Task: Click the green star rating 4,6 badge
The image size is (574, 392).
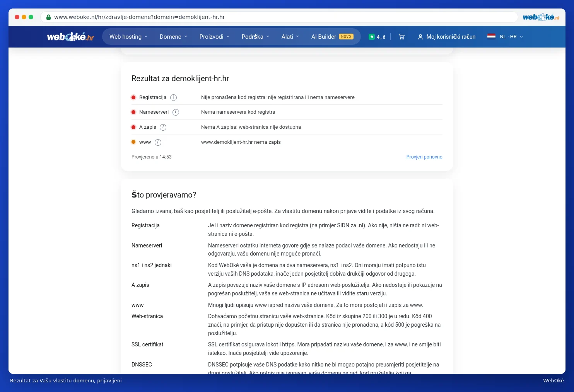Action: point(377,37)
